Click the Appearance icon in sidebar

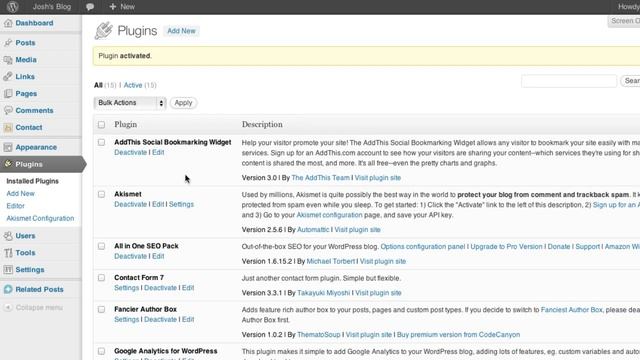[x=8, y=147]
